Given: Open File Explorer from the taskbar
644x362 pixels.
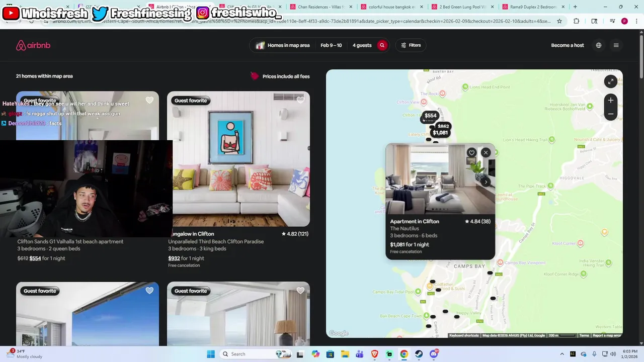Looking at the screenshot, I should pos(345,354).
